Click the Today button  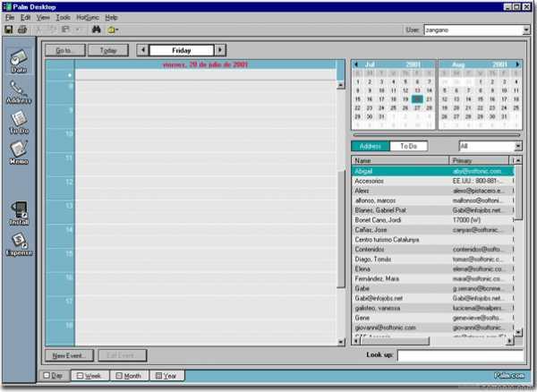point(108,50)
